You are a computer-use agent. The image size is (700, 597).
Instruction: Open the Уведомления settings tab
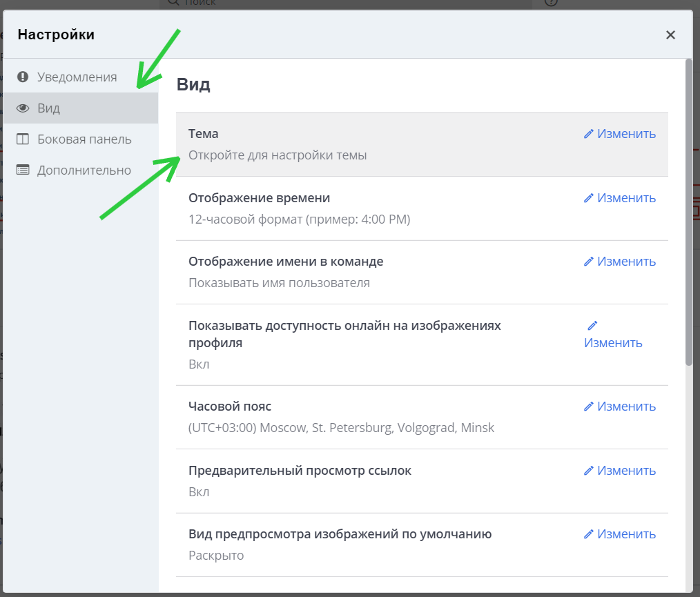77,77
